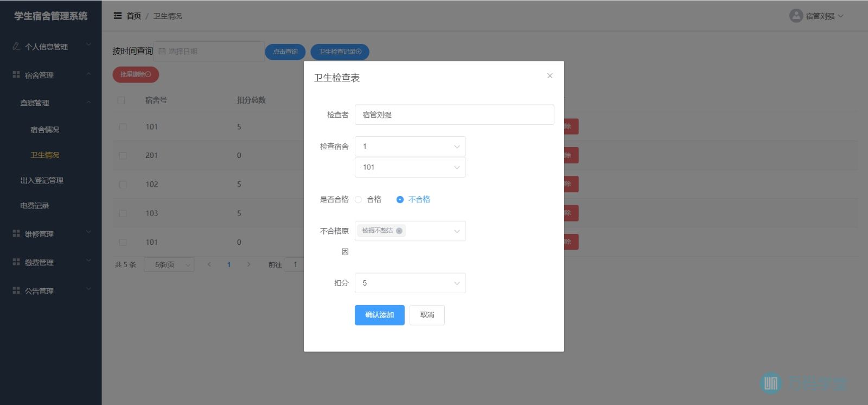Click the 前往 page number input
Image resolution: width=868 pixels, height=405 pixels.
click(294, 264)
